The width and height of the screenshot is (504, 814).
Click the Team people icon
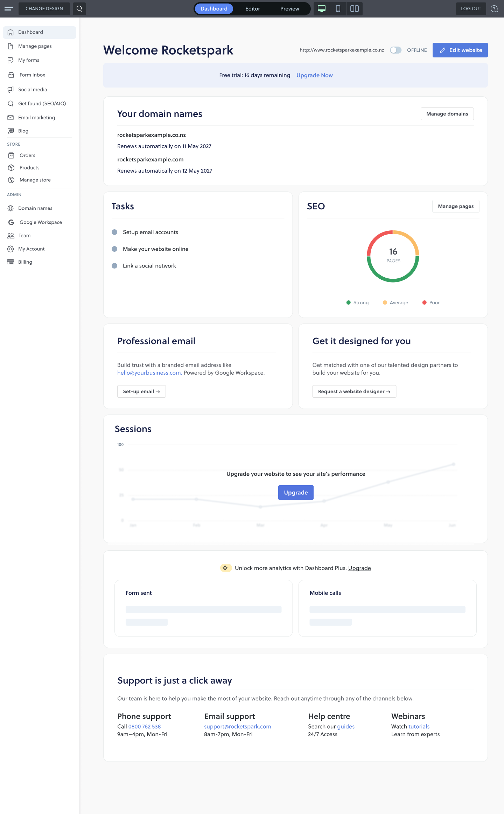coord(10,236)
